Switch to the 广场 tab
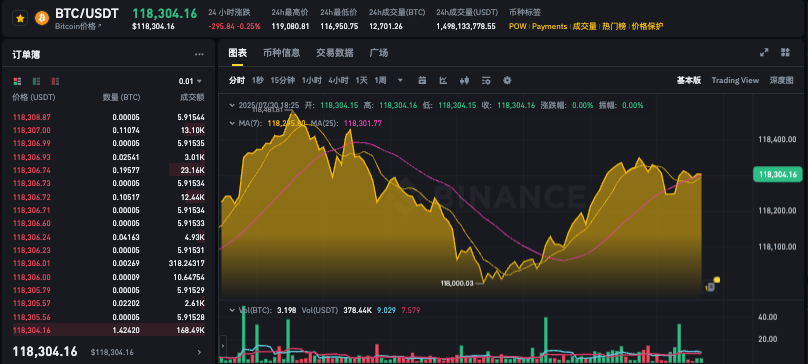This screenshot has height=364, width=808. click(379, 53)
